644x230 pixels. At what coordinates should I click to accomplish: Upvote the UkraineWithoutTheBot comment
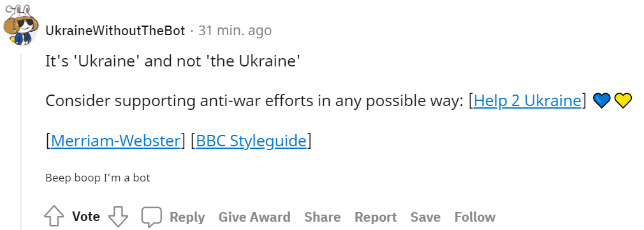(x=54, y=217)
